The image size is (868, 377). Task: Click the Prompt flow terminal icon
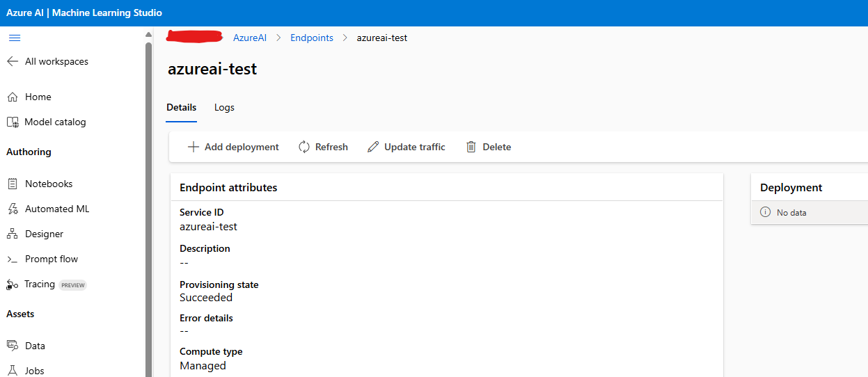(13, 259)
